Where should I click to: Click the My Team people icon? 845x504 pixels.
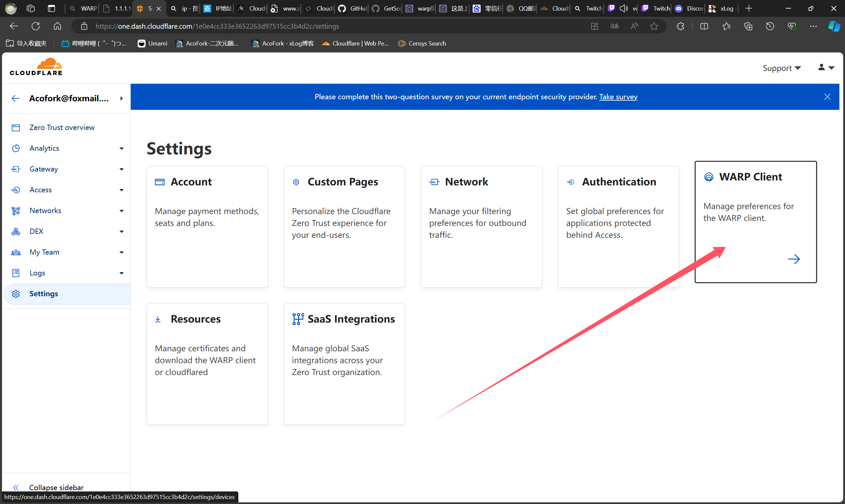click(16, 252)
